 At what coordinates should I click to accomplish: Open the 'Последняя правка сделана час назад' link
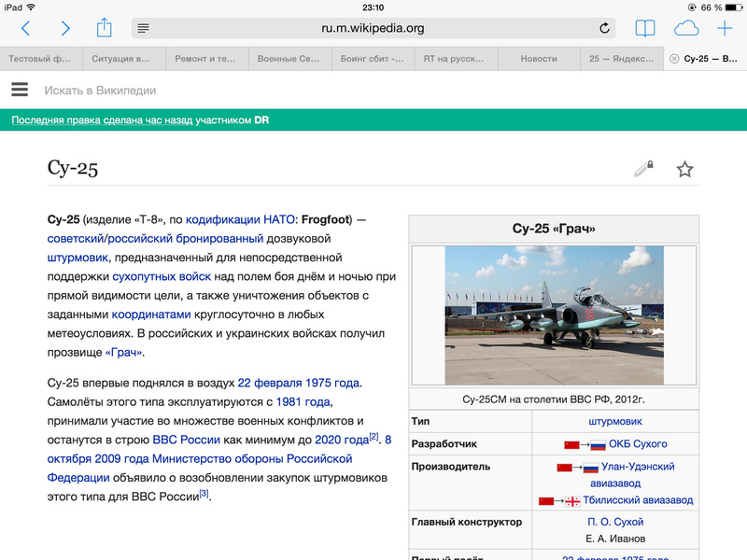pyautogui.click(x=102, y=120)
